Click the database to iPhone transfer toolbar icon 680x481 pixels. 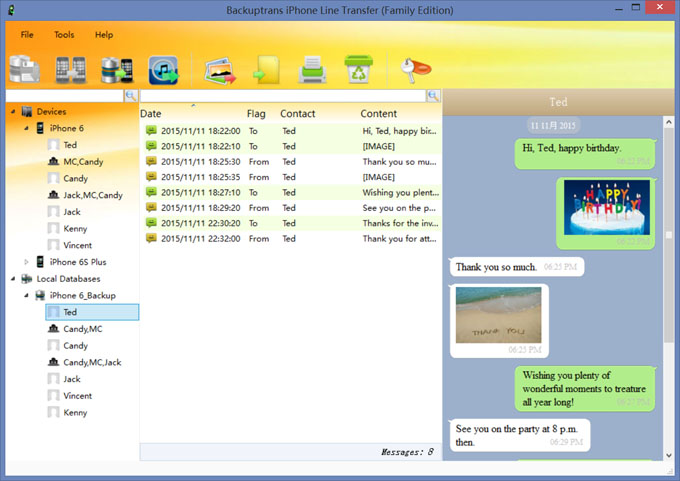pyautogui.click(x=117, y=69)
